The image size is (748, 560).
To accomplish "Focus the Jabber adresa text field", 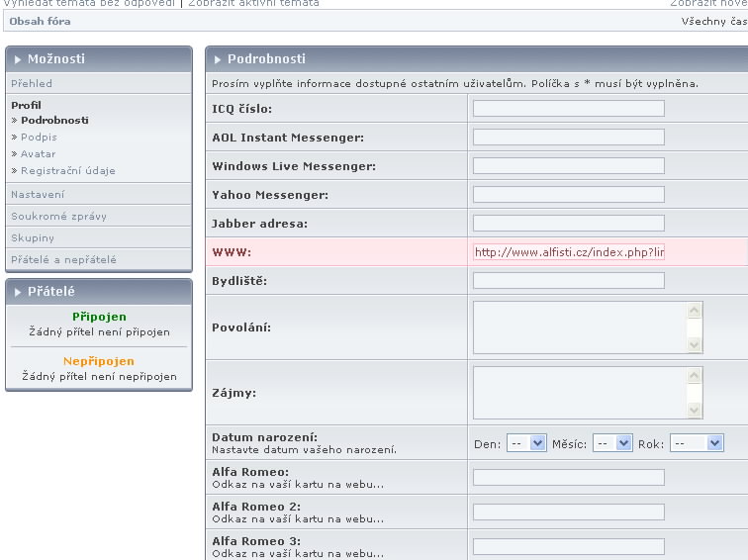I will click(x=568, y=224).
